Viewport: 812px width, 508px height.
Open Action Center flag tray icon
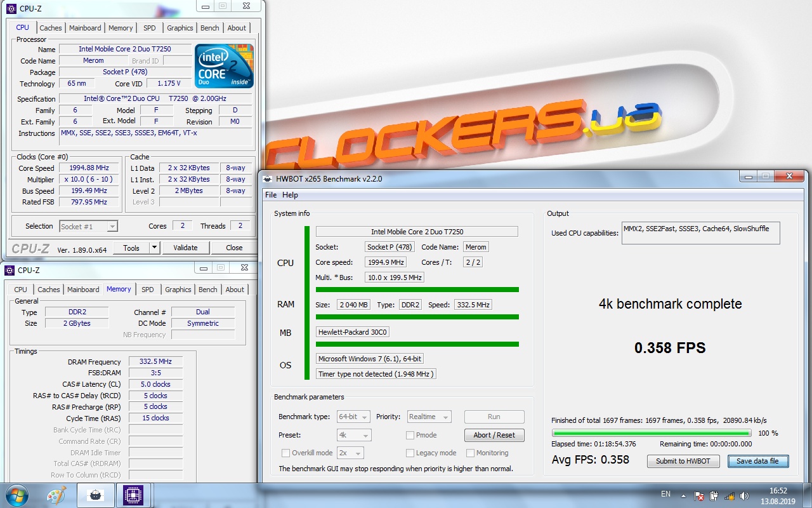pos(699,495)
